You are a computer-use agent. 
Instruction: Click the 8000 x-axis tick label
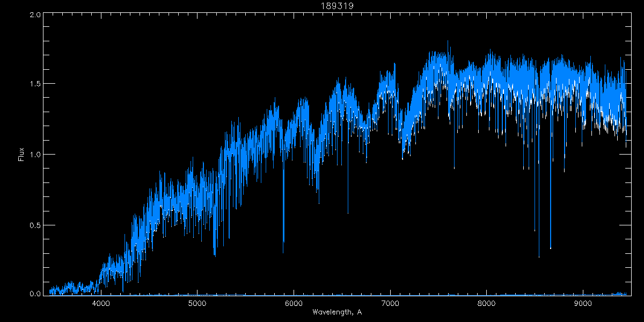click(x=486, y=304)
